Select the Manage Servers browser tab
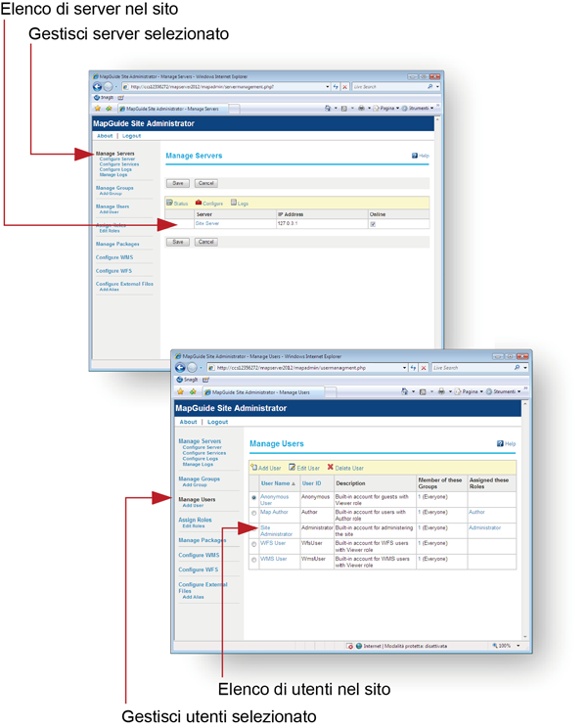Image resolution: width=587 pixels, height=728 pixels. (x=172, y=109)
